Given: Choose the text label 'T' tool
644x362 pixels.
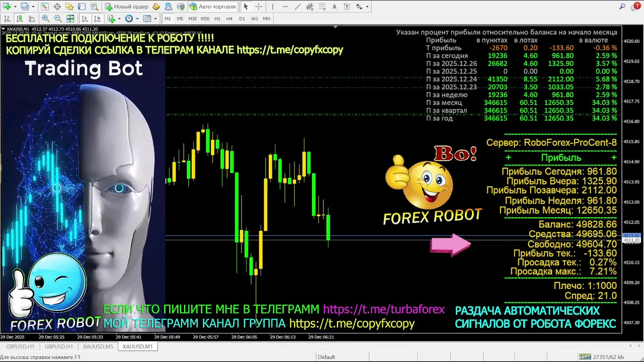Looking at the screenshot, I should 347,7.
